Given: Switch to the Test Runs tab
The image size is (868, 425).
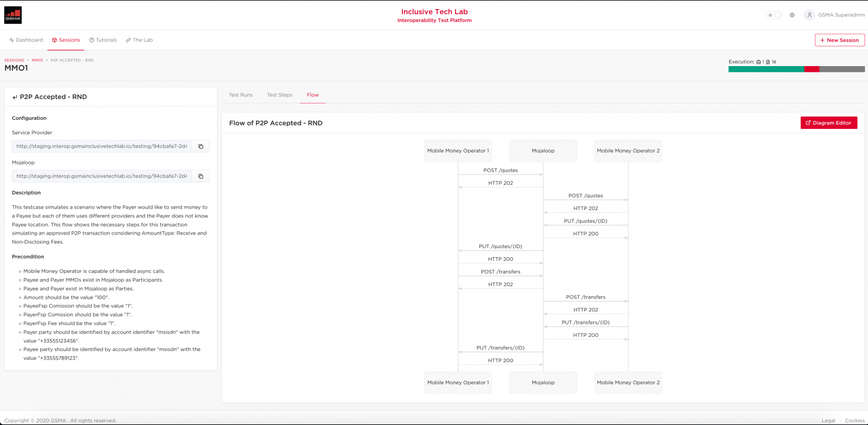Looking at the screenshot, I should pos(241,95).
